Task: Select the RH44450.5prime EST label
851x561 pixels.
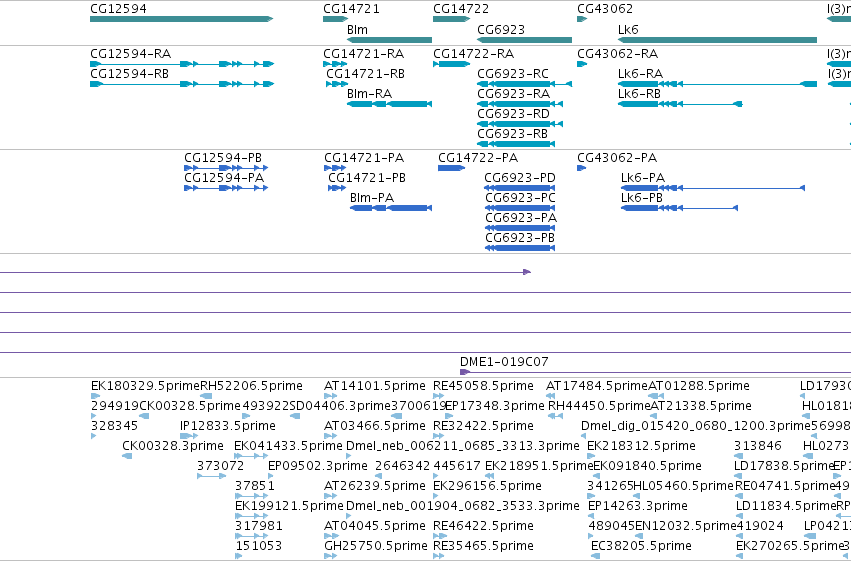Action: [599, 406]
